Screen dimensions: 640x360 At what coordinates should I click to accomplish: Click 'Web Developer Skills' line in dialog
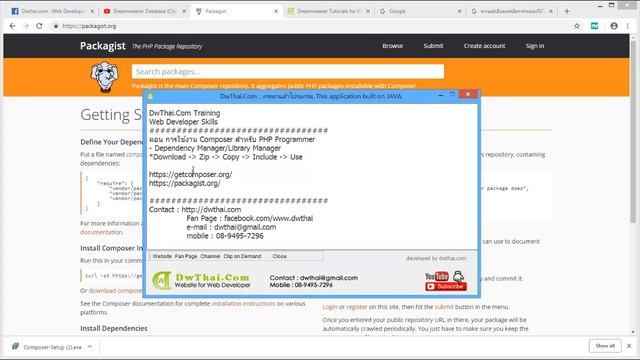point(183,122)
